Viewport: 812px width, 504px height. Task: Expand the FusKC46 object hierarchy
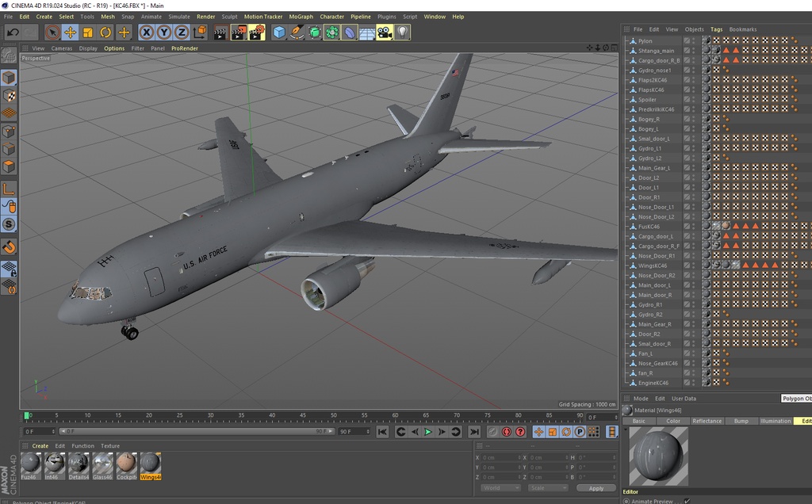click(626, 226)
